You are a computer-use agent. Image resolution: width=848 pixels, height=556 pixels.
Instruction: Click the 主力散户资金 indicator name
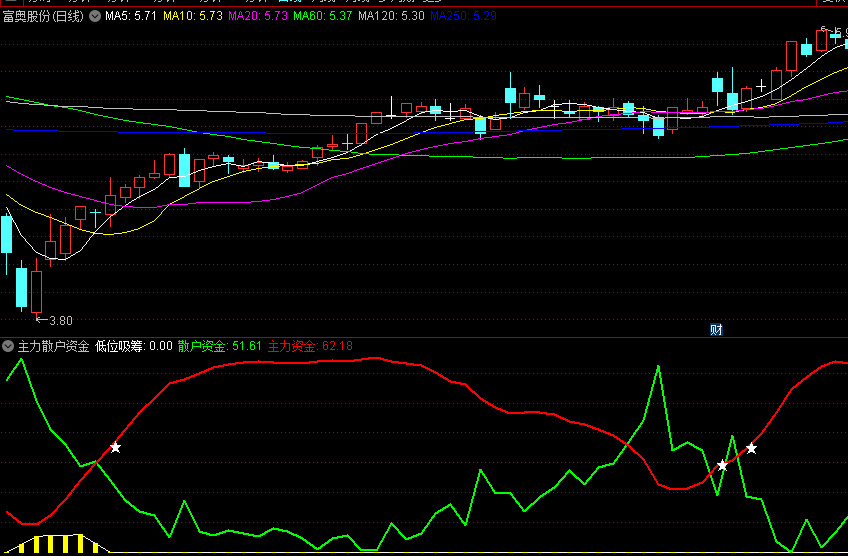pos(54,346)
